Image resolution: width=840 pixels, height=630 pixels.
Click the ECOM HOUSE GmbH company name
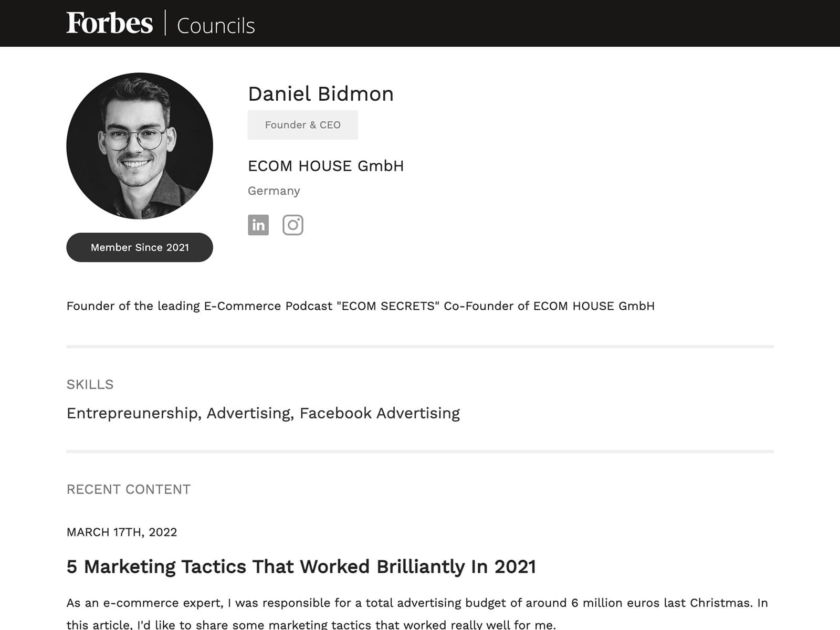(326, 166)
